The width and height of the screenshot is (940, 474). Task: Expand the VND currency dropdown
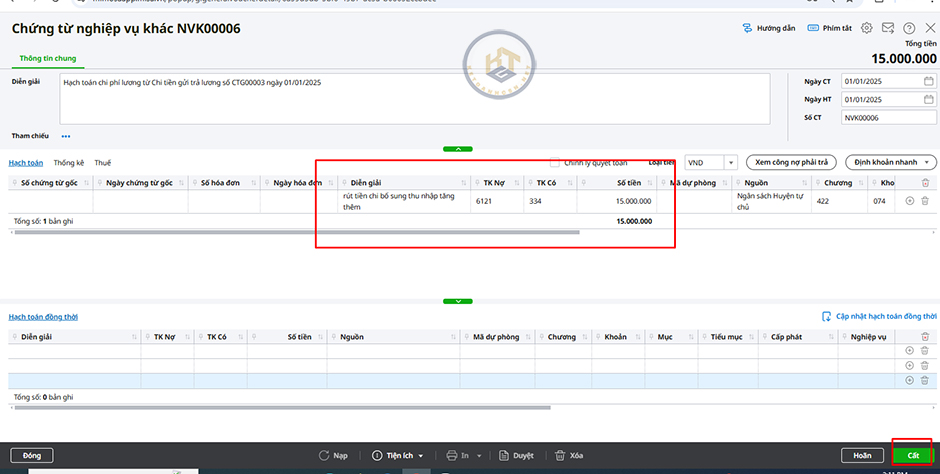point(731,162)
